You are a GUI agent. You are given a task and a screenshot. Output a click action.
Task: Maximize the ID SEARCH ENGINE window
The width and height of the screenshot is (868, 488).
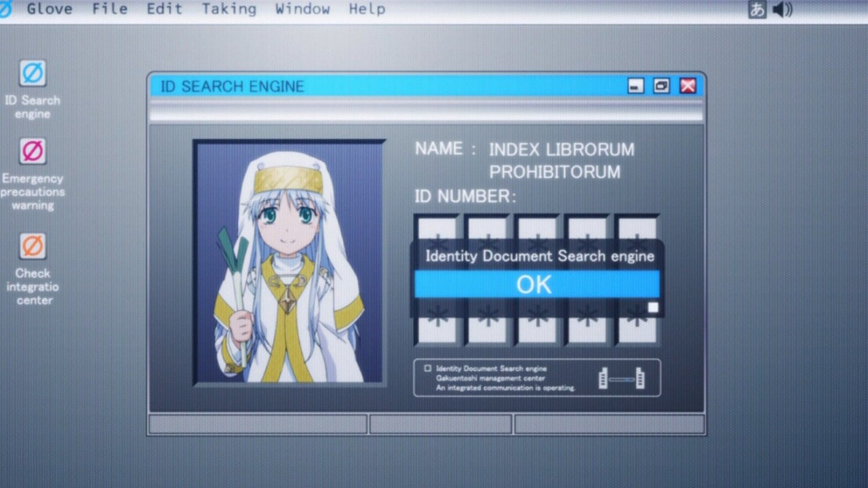(661, 86)
